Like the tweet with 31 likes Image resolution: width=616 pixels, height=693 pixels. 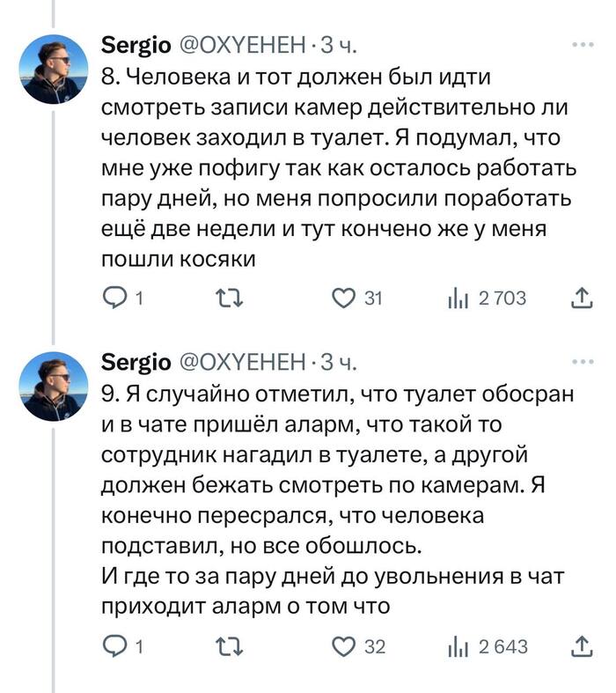click(343, 299)
